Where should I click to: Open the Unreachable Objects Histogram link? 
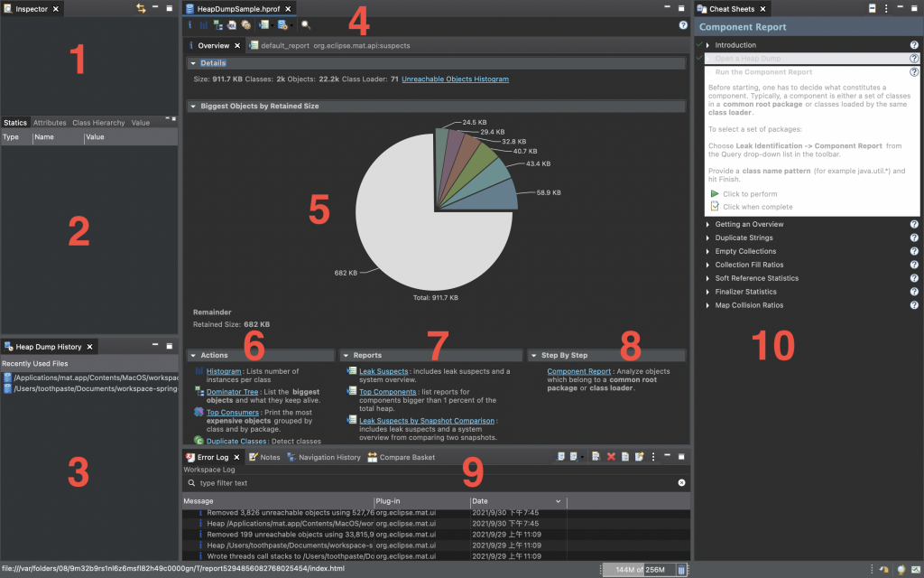click(455, 79)
